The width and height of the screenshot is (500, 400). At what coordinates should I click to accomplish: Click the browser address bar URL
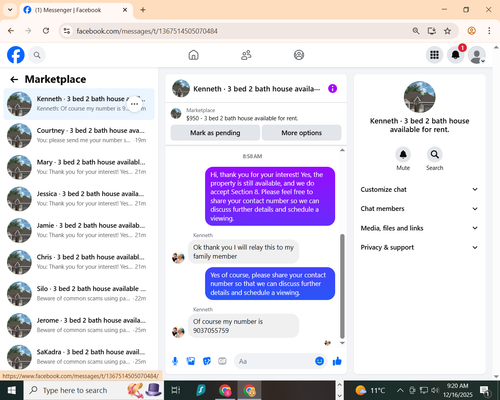[x=147, y=31]
